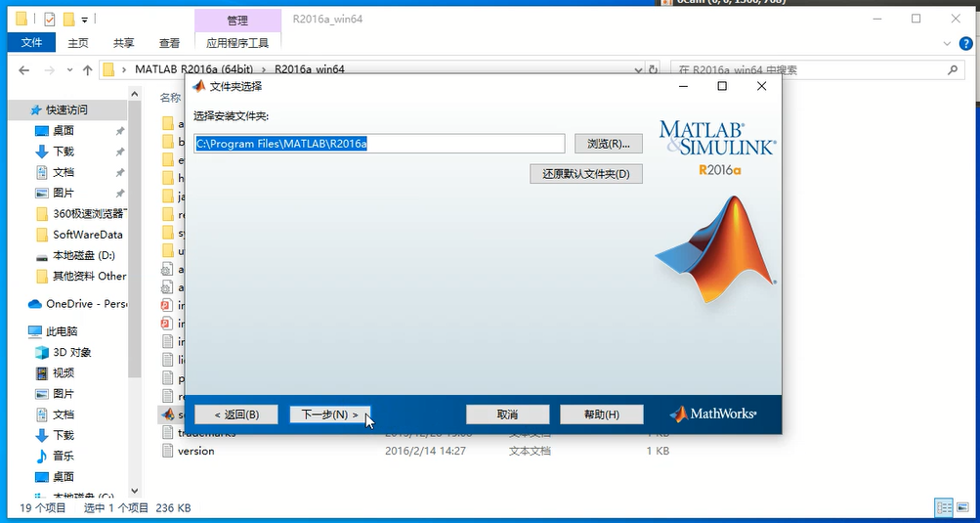Switch Explorer to the details view
The width and height of the screenshot is (980, 523).
click(944, 507)
